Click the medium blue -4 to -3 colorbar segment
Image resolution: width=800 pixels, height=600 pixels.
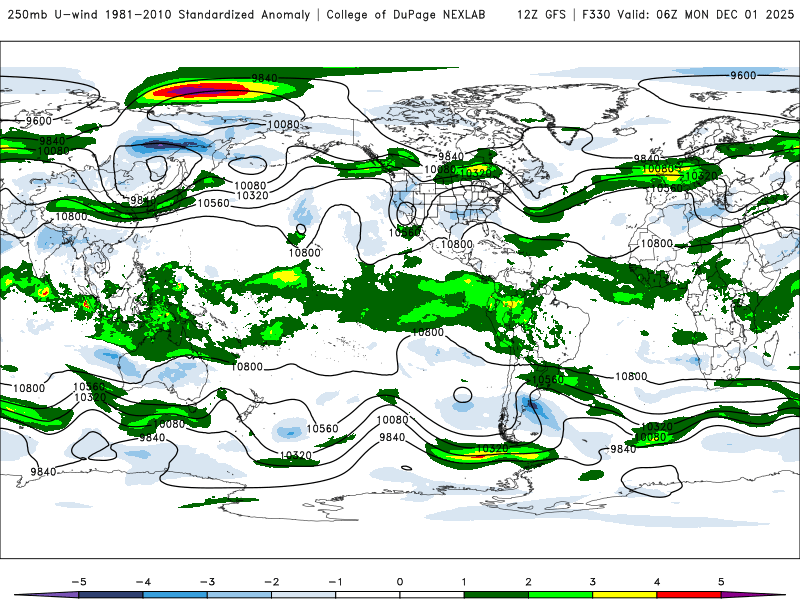pyautogui.click(x=175, y=595)
